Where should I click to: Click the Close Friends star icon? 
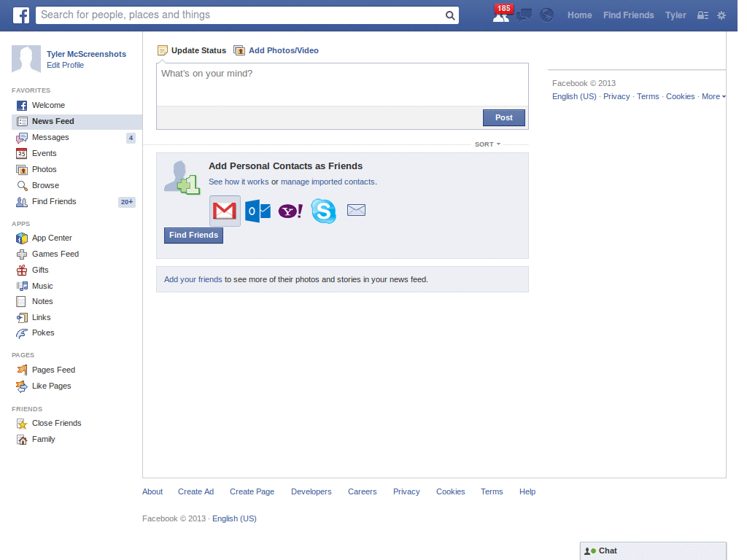pyautogui.click(x=22, y=424)
